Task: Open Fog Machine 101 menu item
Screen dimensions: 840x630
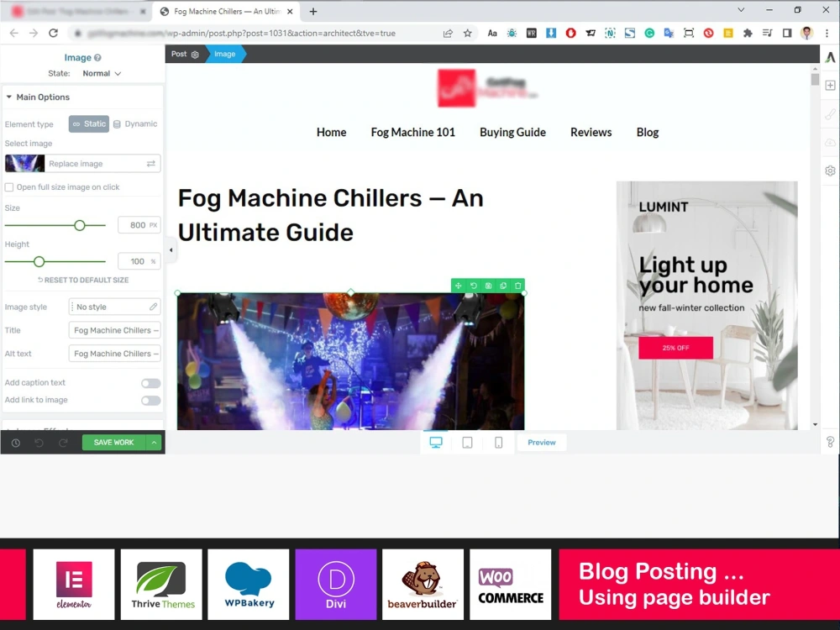Action: 413,133
